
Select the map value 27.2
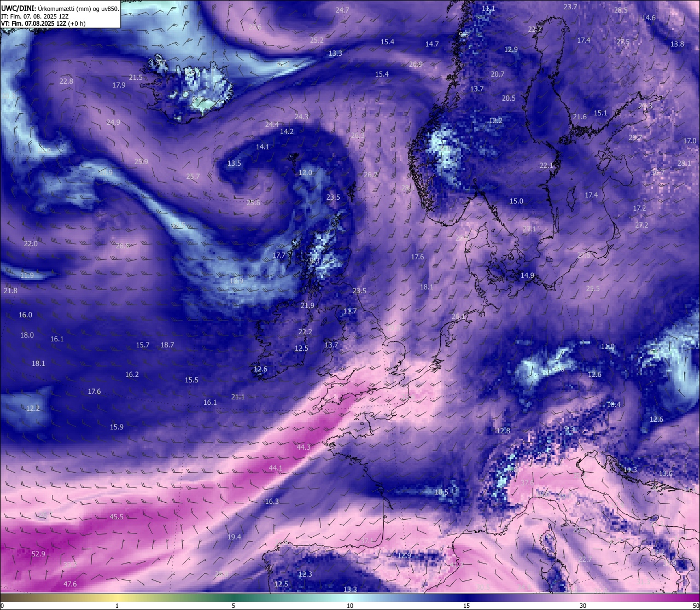coord(641,225)
